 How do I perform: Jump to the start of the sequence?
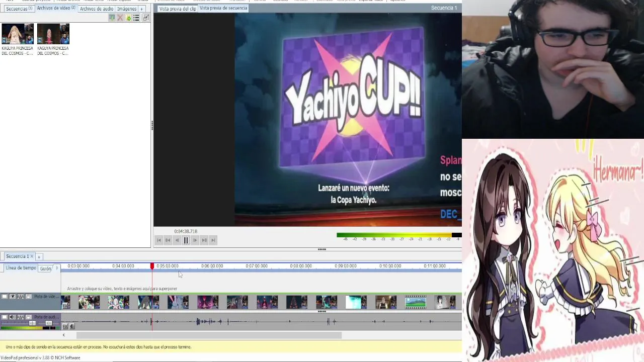click(159, 240)
